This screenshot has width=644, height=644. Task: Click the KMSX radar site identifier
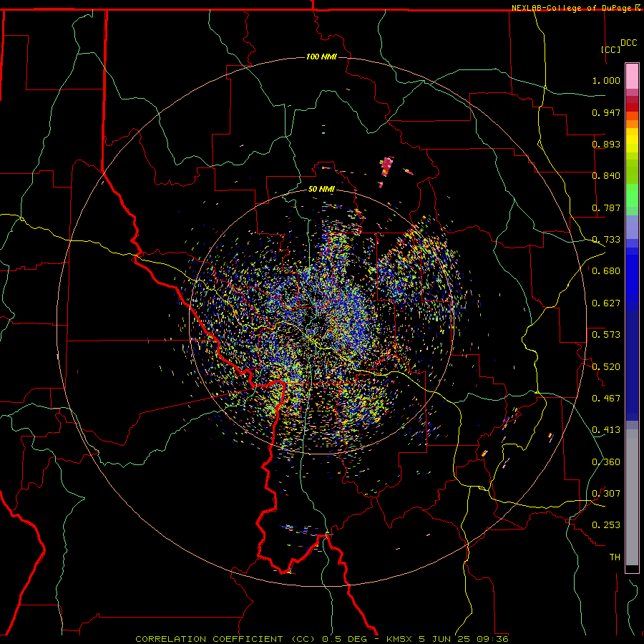[x=400, y=639]
